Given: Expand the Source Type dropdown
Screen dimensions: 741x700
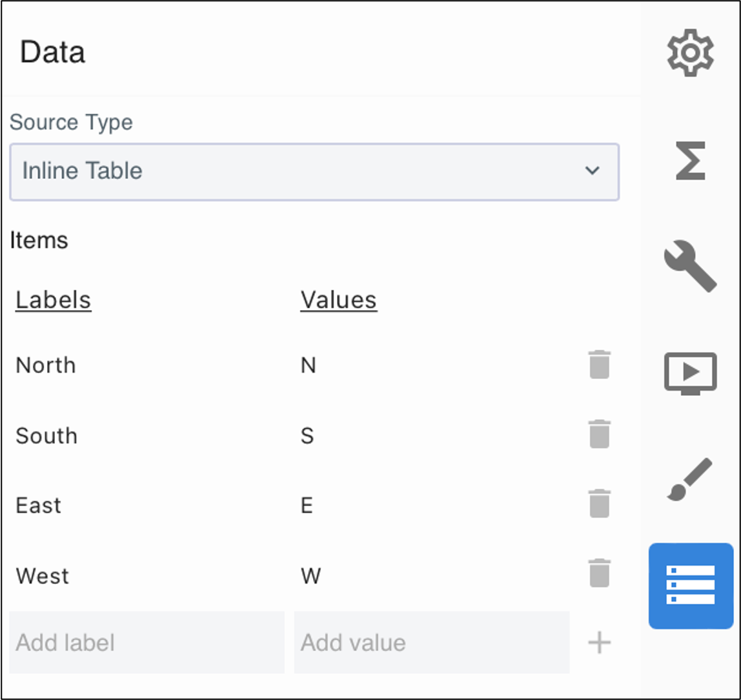Looking at the screenshot, I should [314, 171].
